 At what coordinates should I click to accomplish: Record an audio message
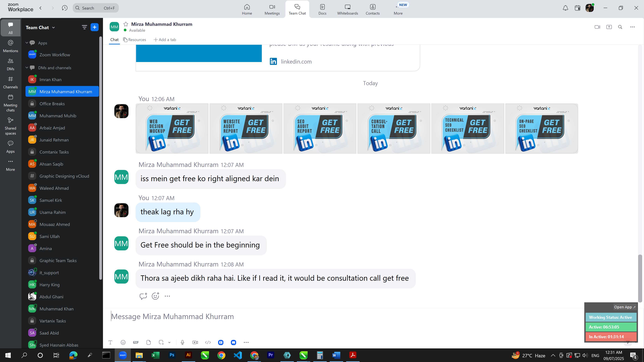click(182, 343)
